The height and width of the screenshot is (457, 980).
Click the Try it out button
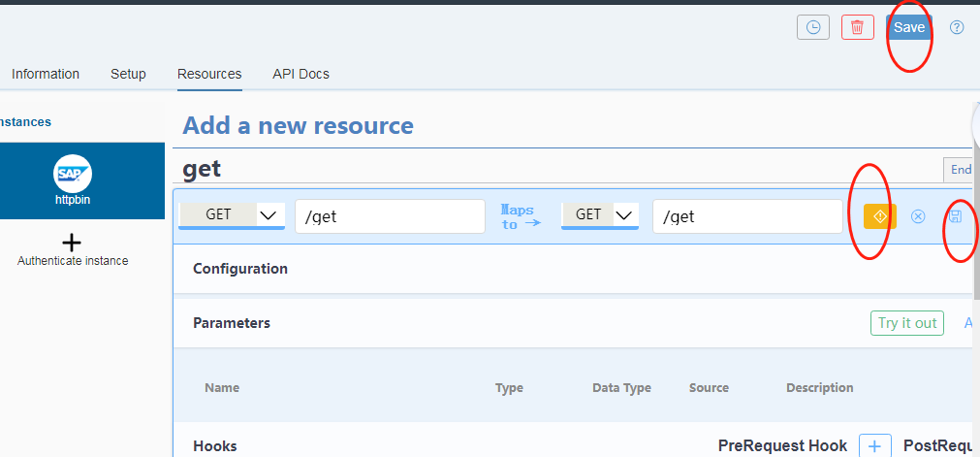[906, 323]
